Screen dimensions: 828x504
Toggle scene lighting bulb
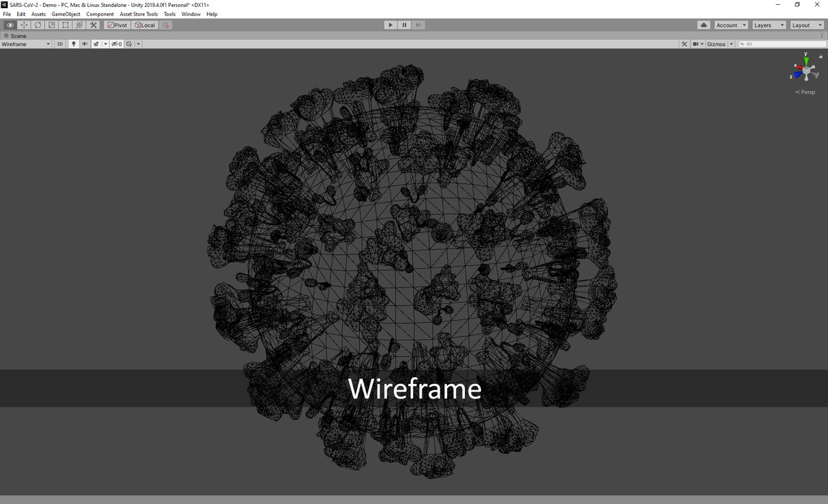tap(75, 44)
